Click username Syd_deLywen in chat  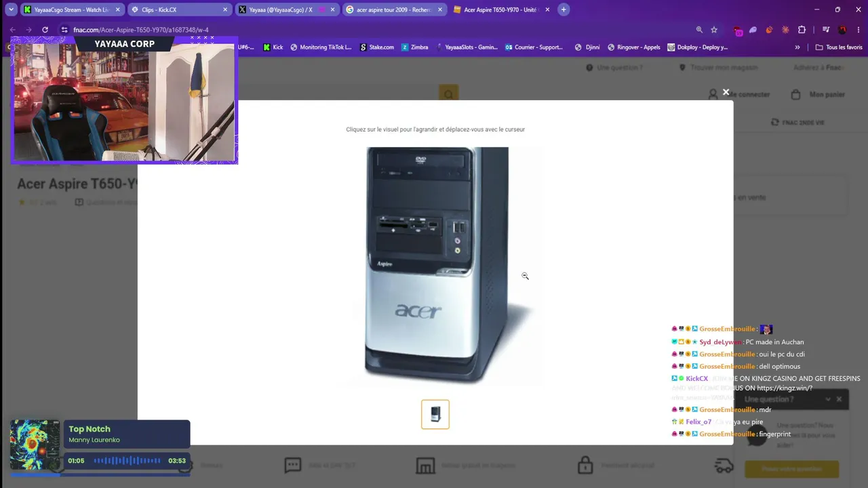(720, 342)
